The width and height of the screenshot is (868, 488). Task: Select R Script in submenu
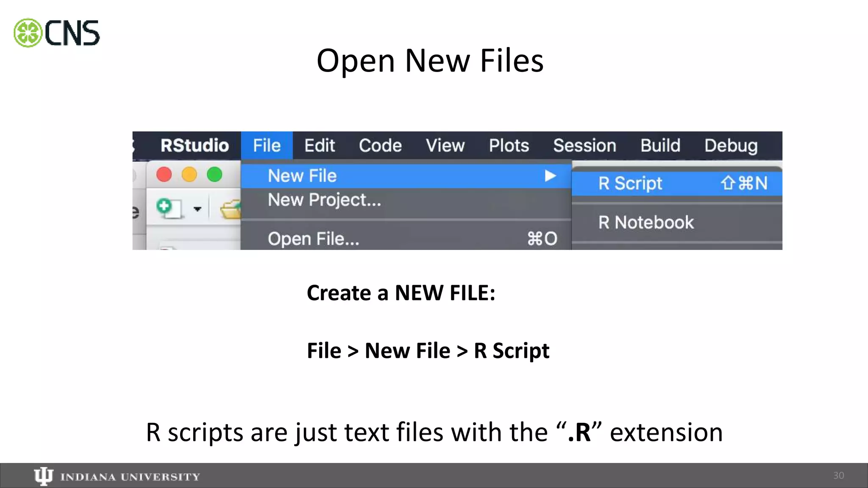click(677, 183)
